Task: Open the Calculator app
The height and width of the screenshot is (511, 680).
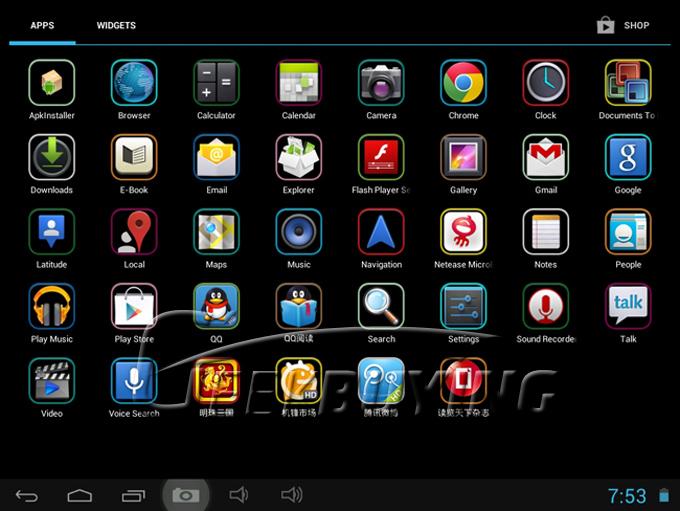Action: [216, 83]
